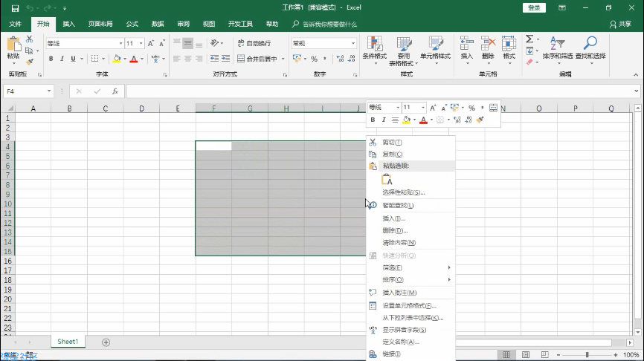Choose 设置单元格格式 from context menu
The width and height of the screenshot is (644, 361).
click(409, 305)
